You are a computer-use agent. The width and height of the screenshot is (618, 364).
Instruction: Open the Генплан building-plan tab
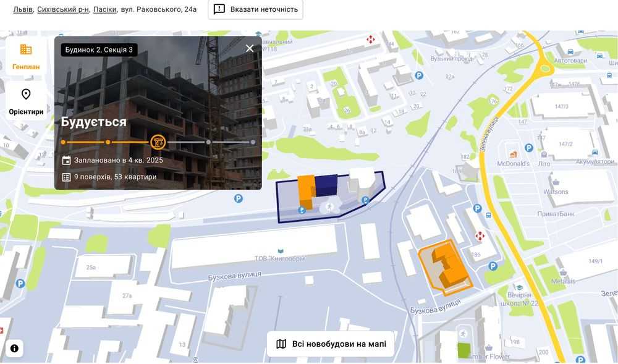26,56
